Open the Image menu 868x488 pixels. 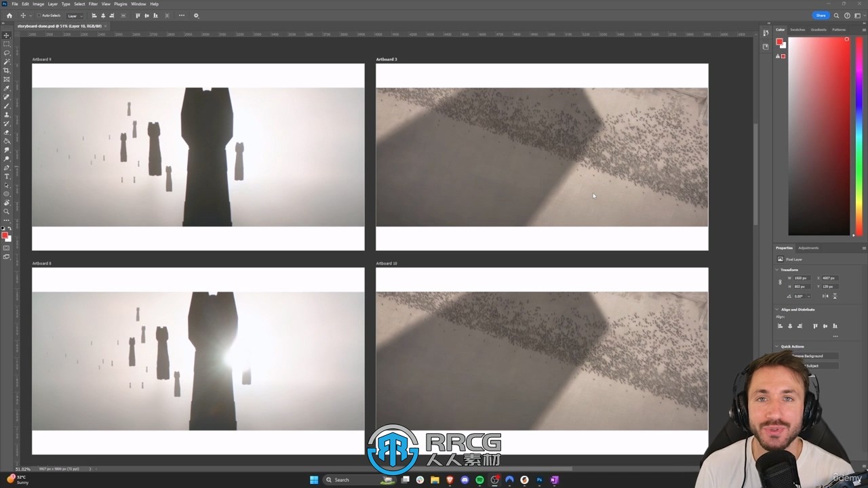click(39, 4)
